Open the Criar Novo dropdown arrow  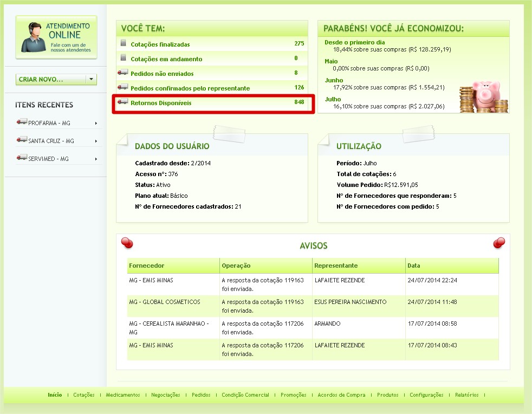tap(91, 80)
